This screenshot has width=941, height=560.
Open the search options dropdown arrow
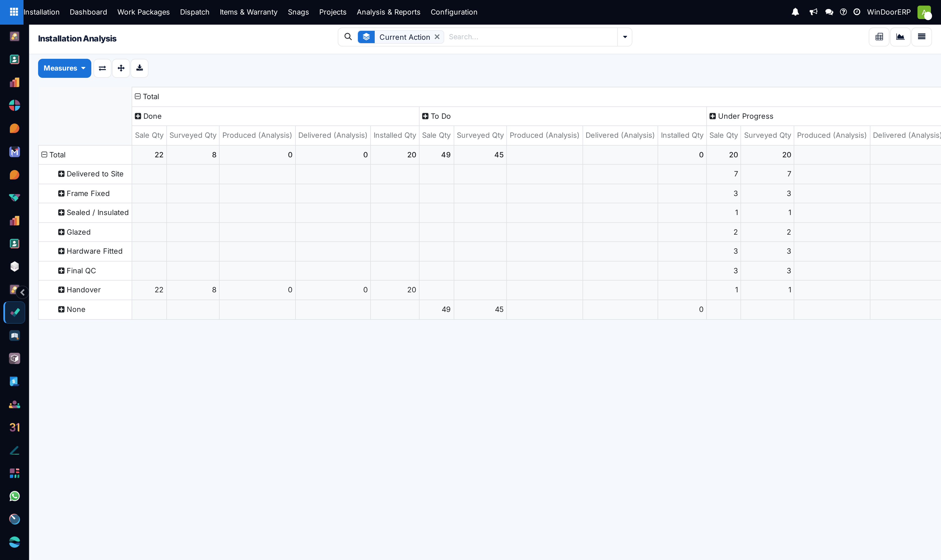pos(625,37)
